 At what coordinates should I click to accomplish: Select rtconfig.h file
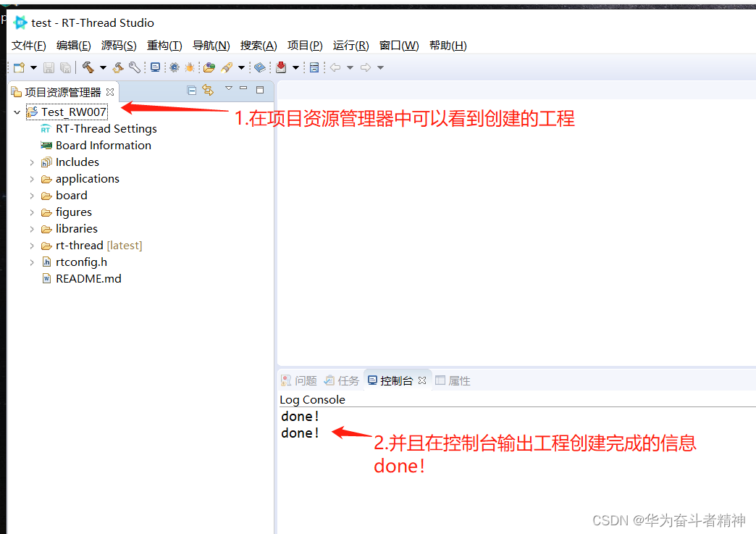(81, 262)
